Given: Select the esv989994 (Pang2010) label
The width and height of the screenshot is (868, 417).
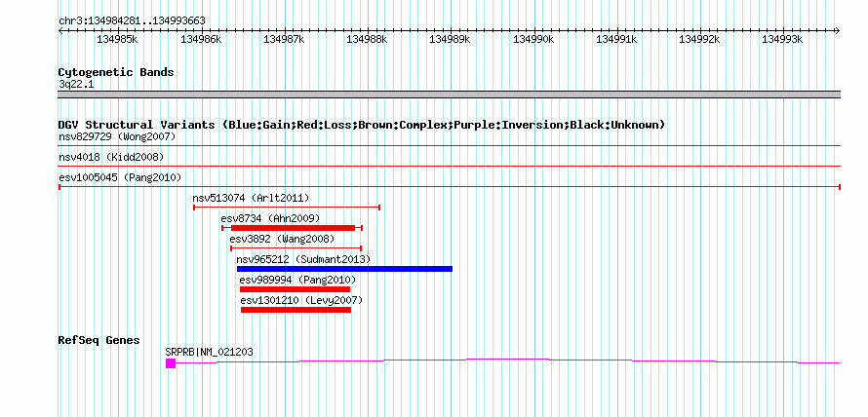Looking at the screenshot, I should tap(297, 280).
